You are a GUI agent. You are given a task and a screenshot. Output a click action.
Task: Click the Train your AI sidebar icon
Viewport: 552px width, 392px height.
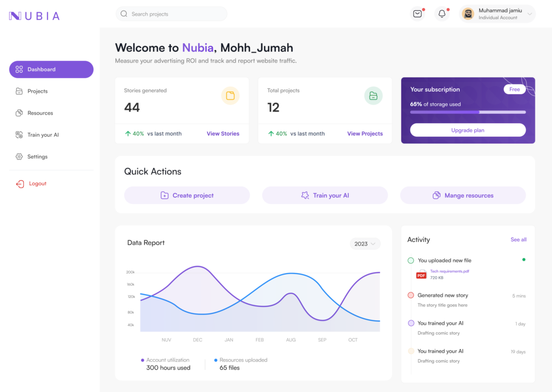19,135
